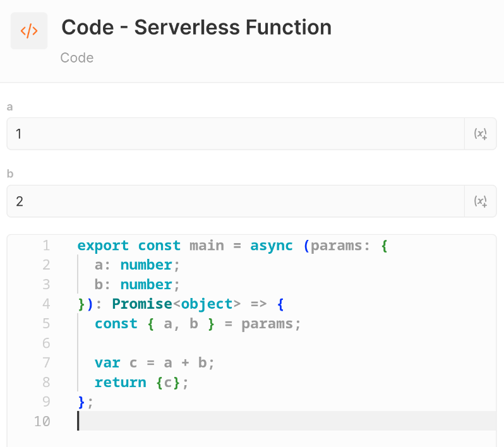504x447 pixels.
Task: Focus the input field b containing 2
Action: pyautogui.click(x=235, y=201)
